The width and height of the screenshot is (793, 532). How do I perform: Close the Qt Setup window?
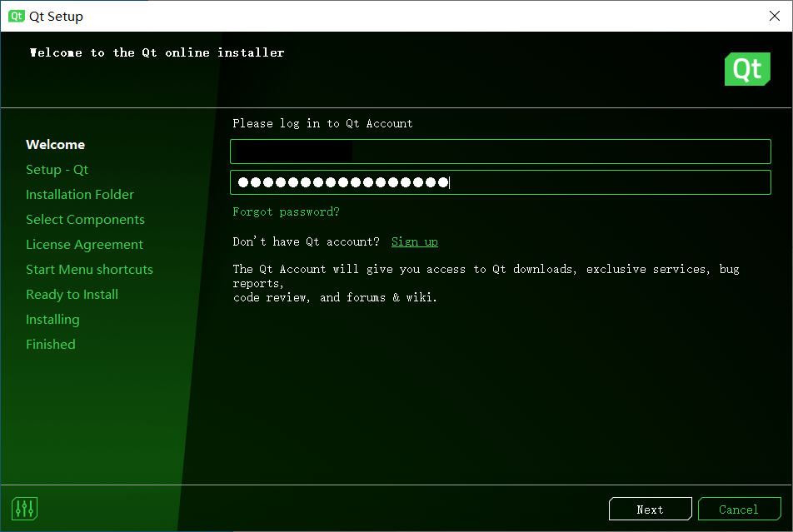[775, 16]
